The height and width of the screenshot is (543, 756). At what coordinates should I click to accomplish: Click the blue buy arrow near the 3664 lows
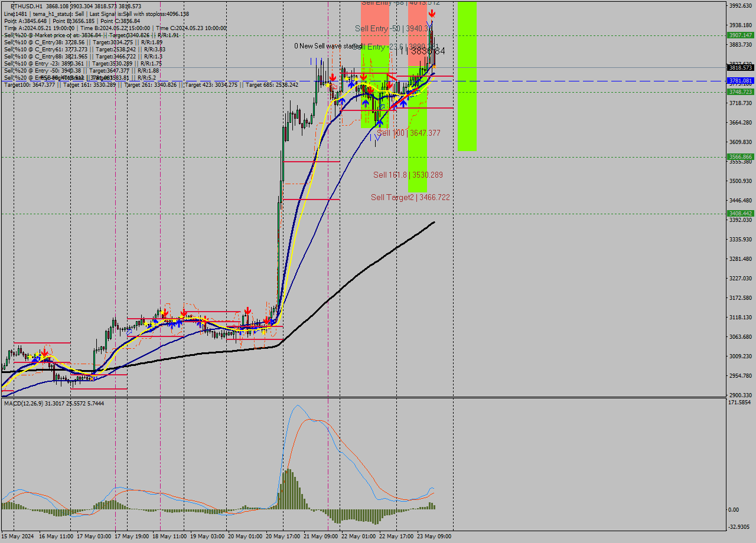click(380, 123)
